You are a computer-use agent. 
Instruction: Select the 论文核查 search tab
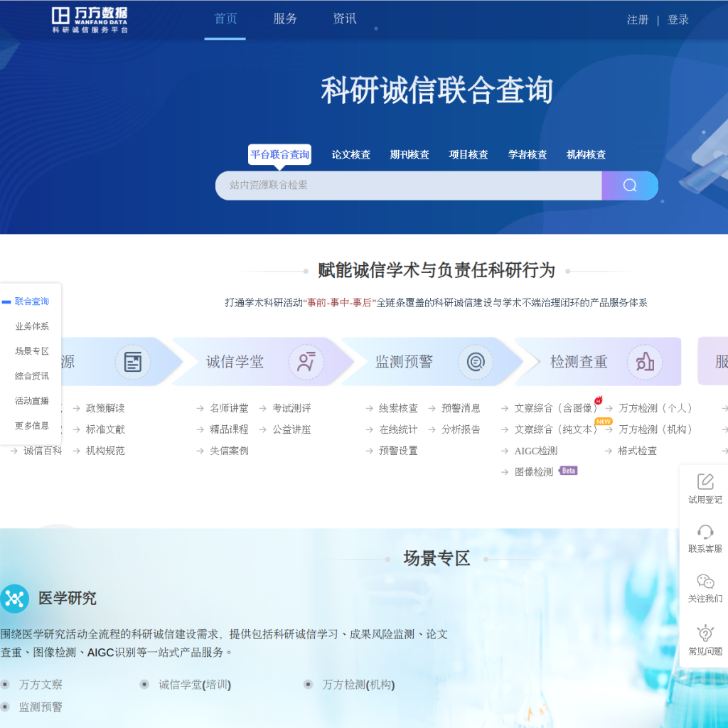350,154
